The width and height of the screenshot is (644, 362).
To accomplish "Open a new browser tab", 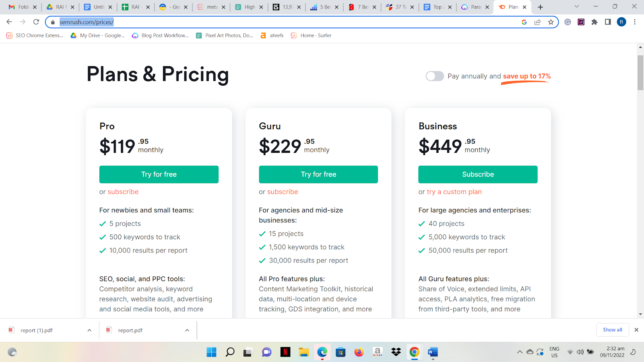I will pos(541,7).
